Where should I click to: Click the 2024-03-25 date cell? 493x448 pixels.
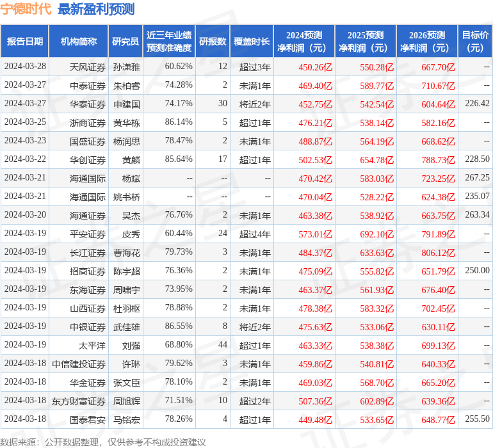tap(25, 122)
